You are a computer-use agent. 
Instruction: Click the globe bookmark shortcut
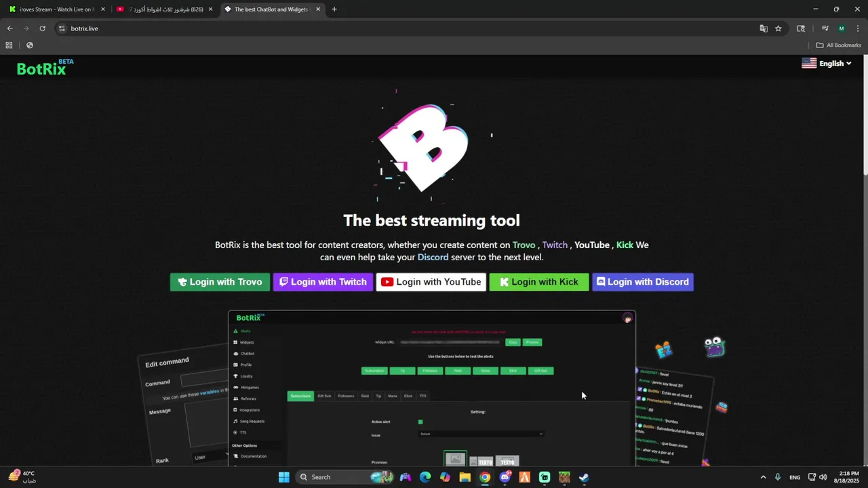point(29,45)
